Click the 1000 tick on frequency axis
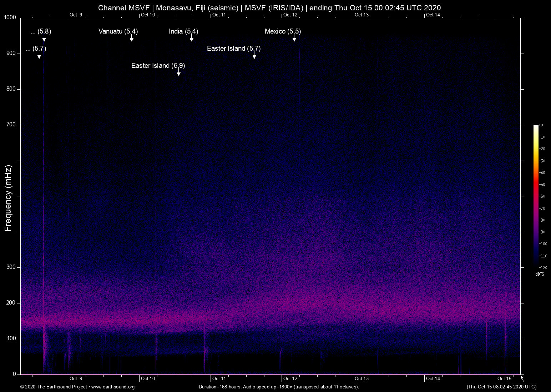 coord(10,17)
